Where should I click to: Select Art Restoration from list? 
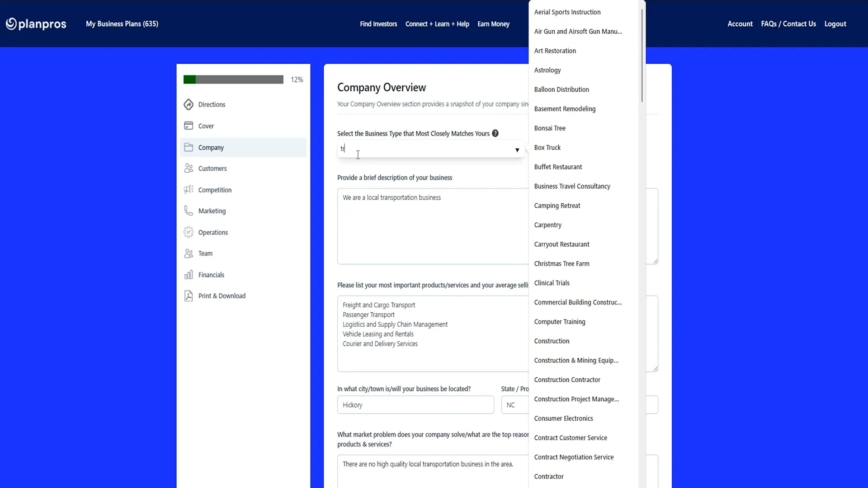583,51
